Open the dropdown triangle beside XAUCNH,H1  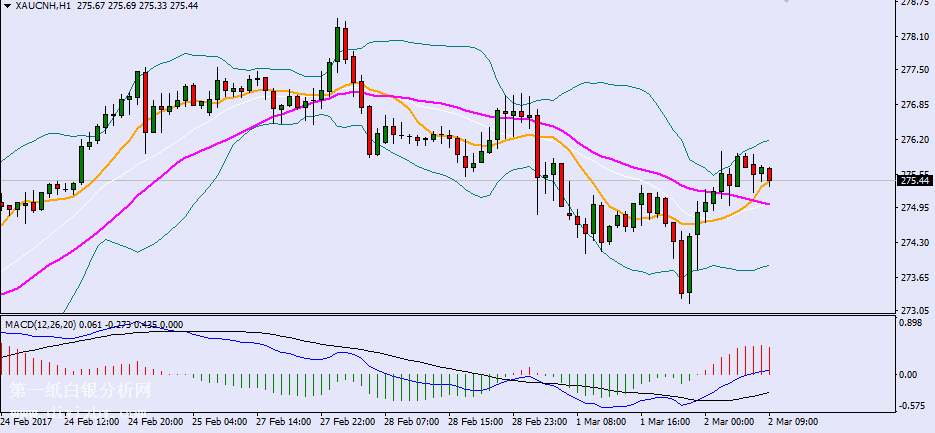coord(7,7)
